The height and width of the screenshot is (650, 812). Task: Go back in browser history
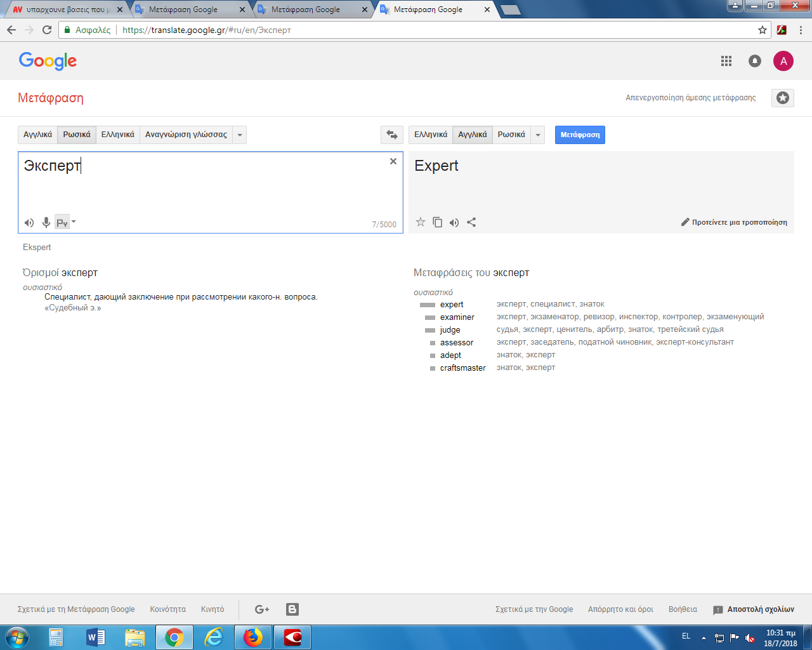pyautogui.click(x=11, y=30)
